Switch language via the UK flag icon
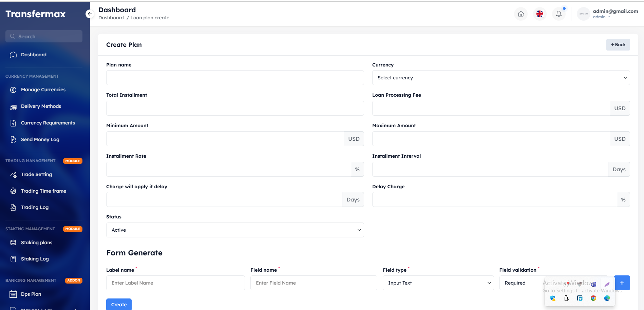 [x=539, y=14]
